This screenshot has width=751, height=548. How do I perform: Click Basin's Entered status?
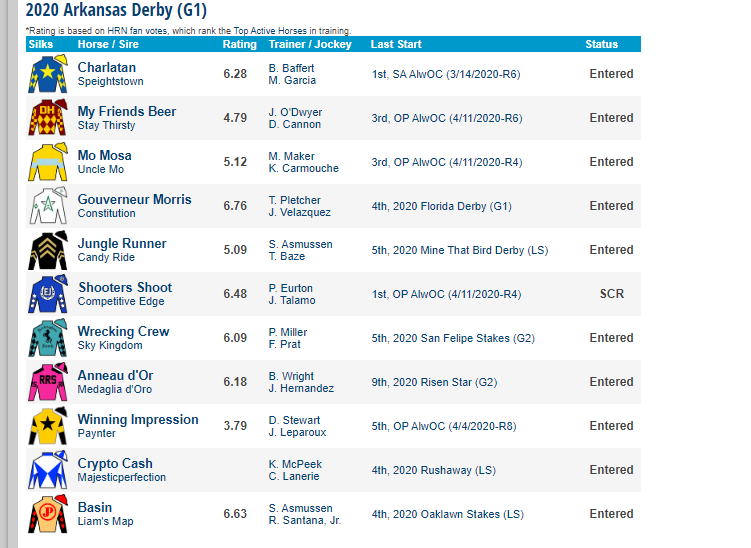point(612,514)
